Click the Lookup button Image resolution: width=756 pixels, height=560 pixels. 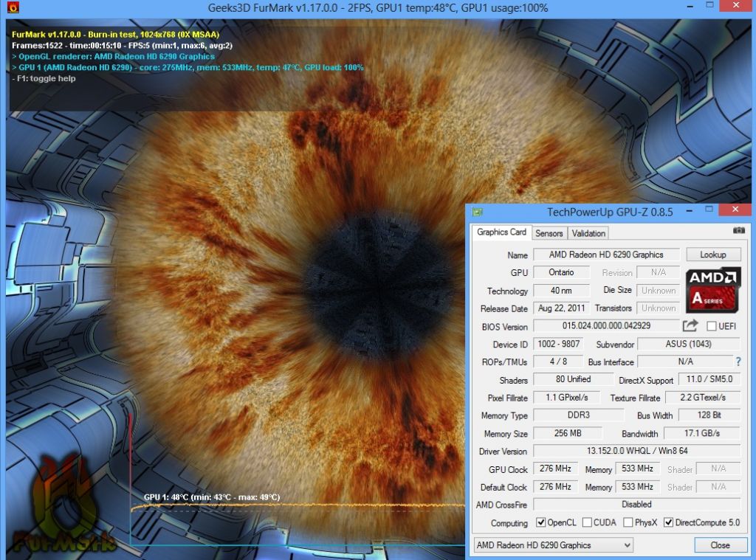[713, 255]
